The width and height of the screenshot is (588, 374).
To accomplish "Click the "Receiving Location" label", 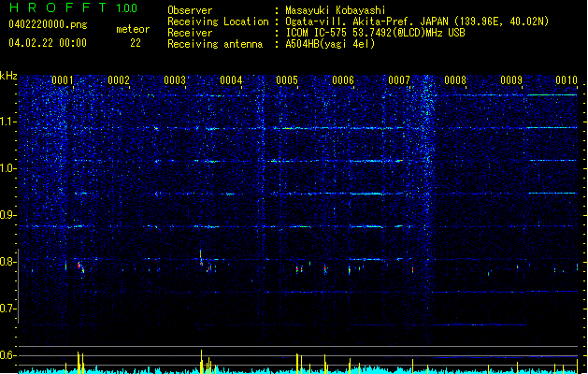I will (218, 22).
